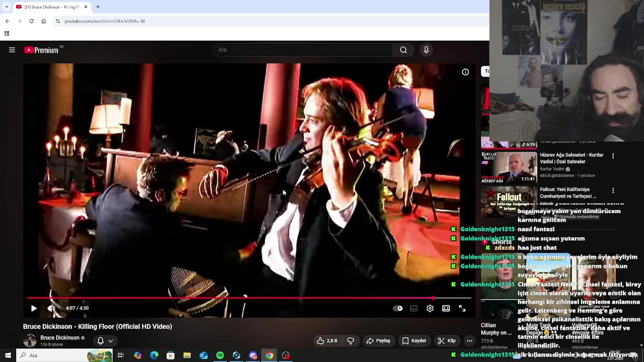Open Hüsrev Ağa Sahneleri video thumbnail
Screen dimensions: 644x362
point(509,166)
